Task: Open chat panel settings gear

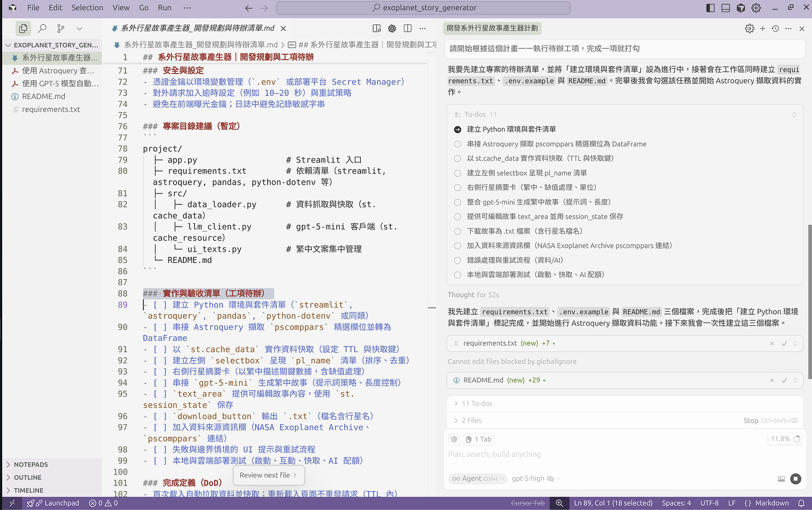Action: [750, 28]
